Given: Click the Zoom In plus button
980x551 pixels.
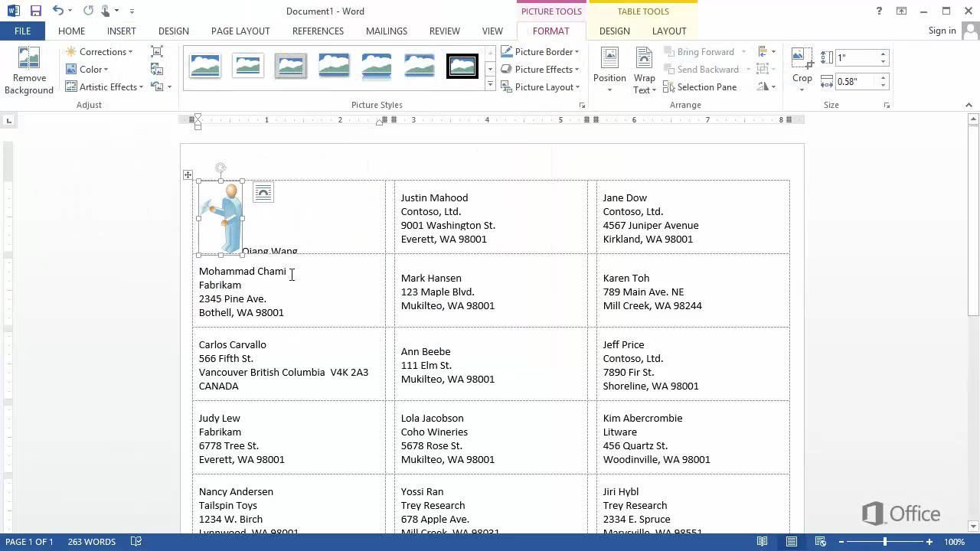Looking at the screenshot, I should click(x=929, y=542).
